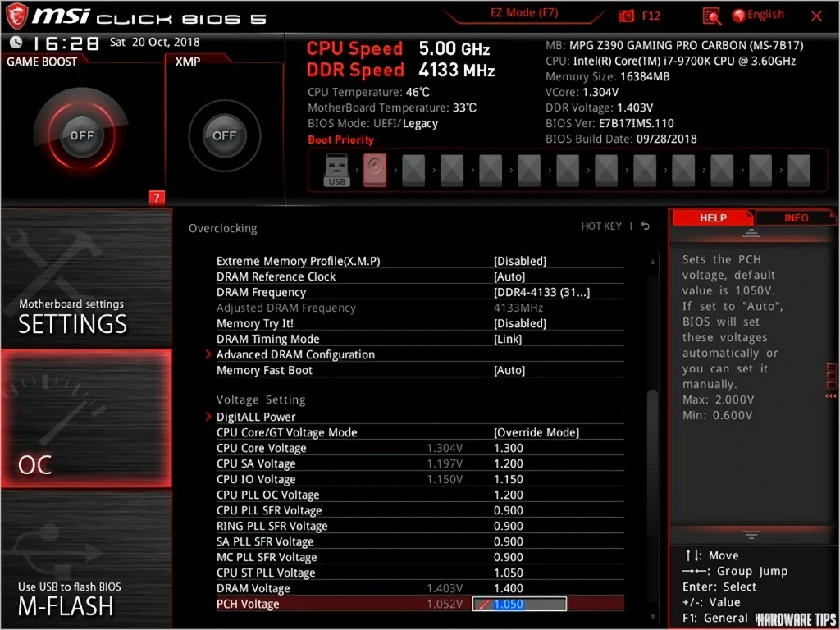The height and width of the screenshot is (630, 840).
Task: Click the PCH Voltage row label
Action: 248,604
